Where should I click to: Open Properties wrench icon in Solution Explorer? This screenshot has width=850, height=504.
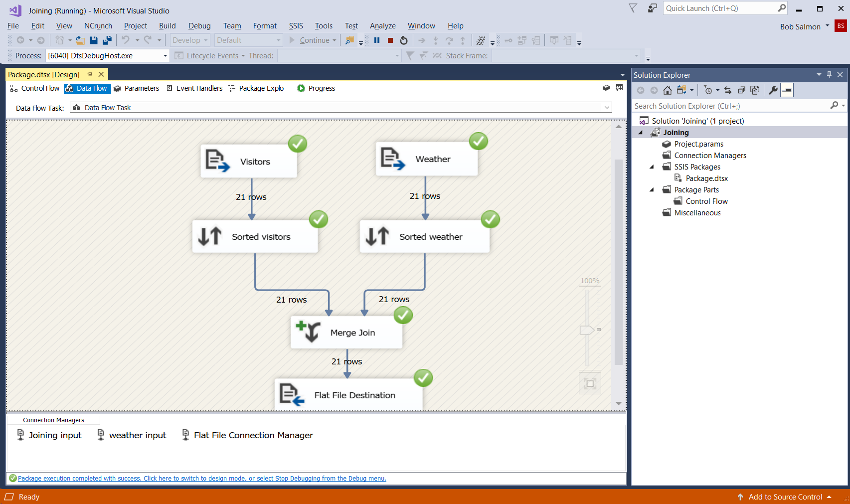773,90
